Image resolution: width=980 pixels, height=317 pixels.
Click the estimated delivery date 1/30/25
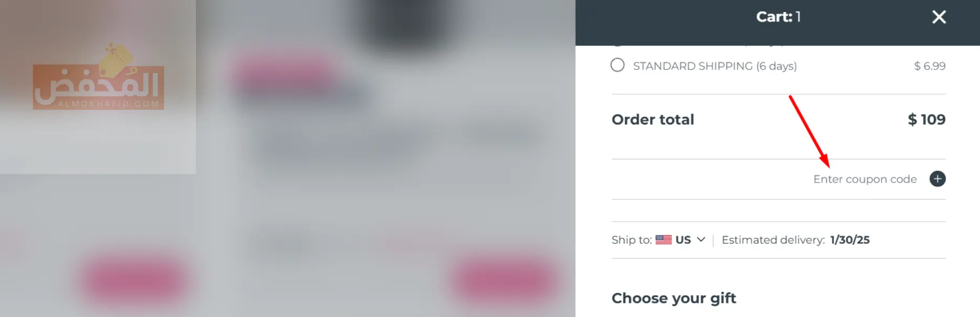click(x=850, y=240)
